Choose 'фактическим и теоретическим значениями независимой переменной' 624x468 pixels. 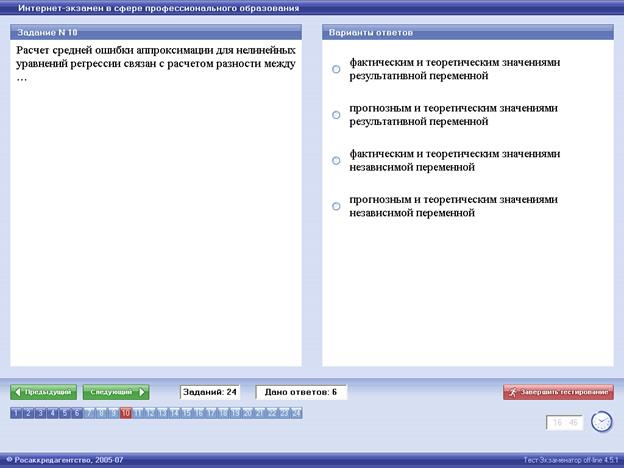(x=336, y=160)
